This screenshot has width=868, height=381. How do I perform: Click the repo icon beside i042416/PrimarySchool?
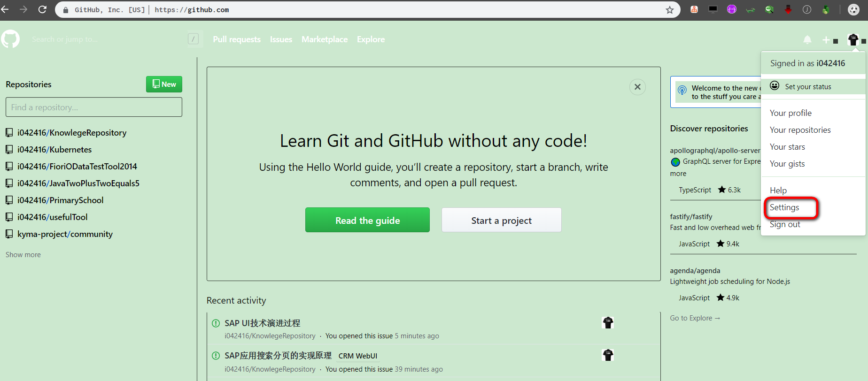[9, 200]
